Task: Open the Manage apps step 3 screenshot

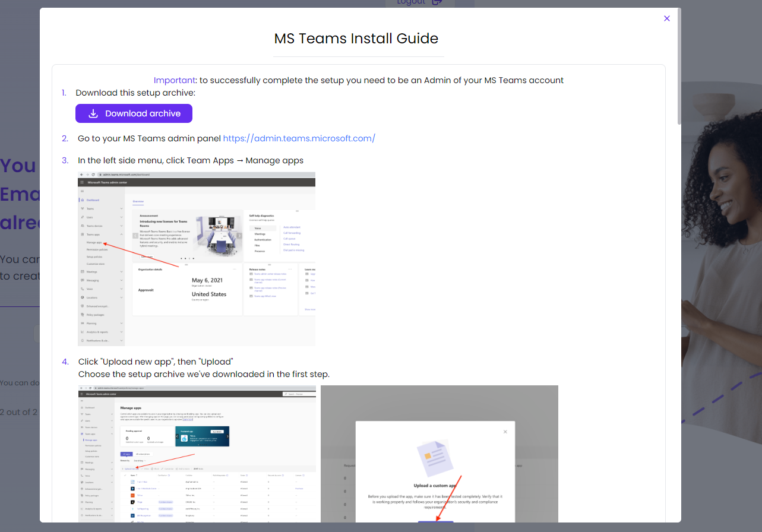Action: [197, 259]
